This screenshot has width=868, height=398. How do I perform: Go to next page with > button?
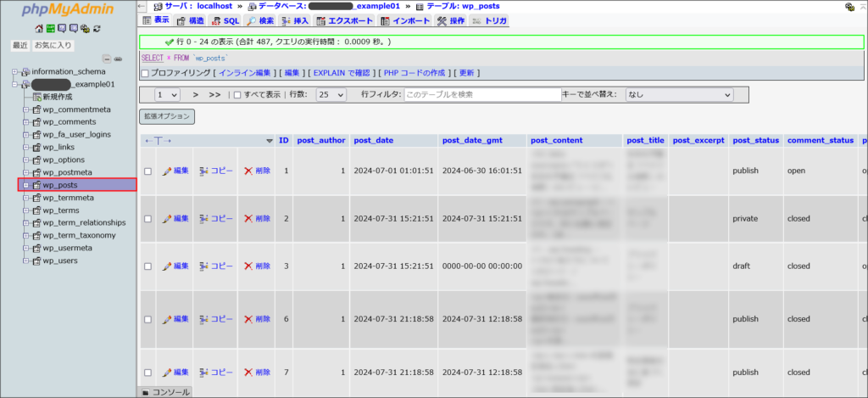196,95
